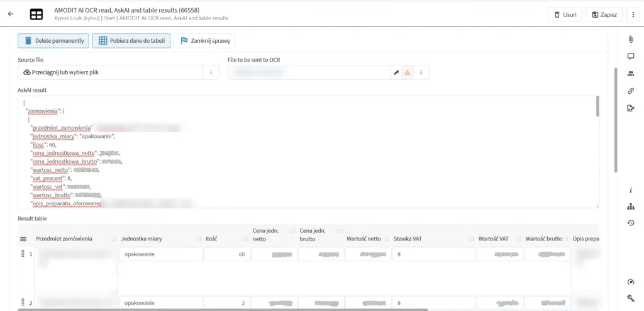
Task: Sort by Wartość VAT column
Action: pyautogui.click(x=518, y=239)
